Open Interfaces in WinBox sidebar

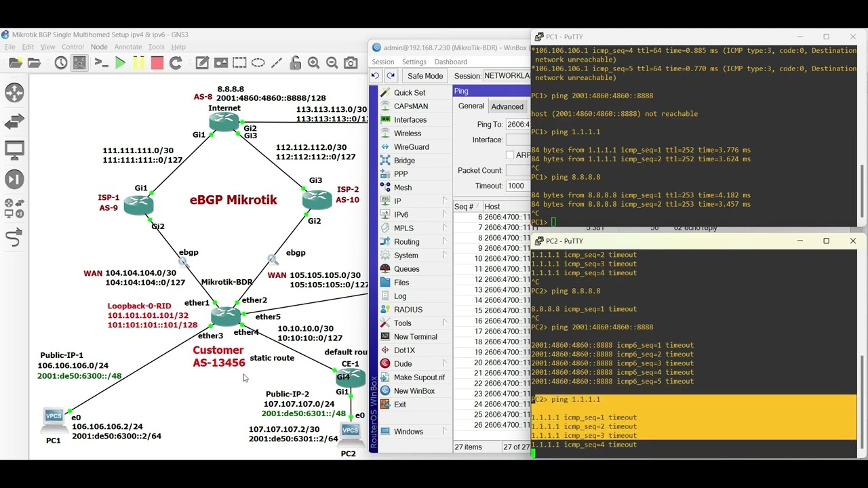click(410, 120)
